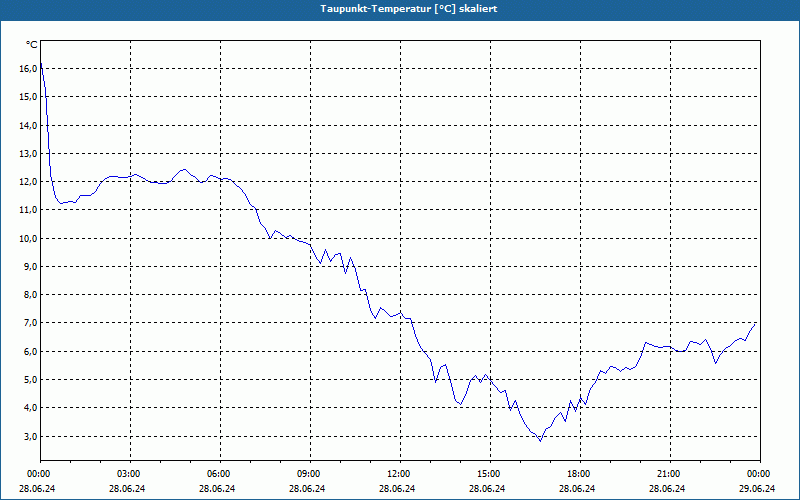This screenshot has height=500, width=800.
Task: Click the 28.06.24 date under 03:00
Action: click(x=127, y=488)
